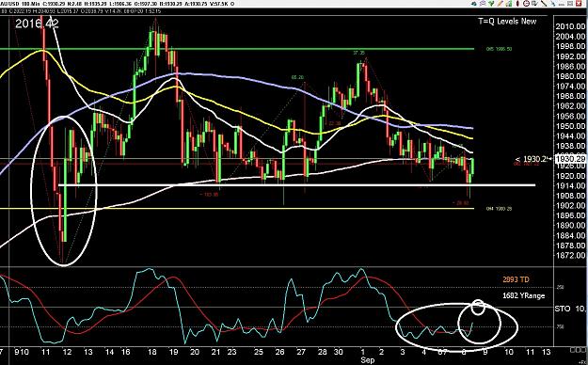Click the '1962.00' price axis label
Screen dimensions: 588x365
pyautogui.click(x=570, y=106)
